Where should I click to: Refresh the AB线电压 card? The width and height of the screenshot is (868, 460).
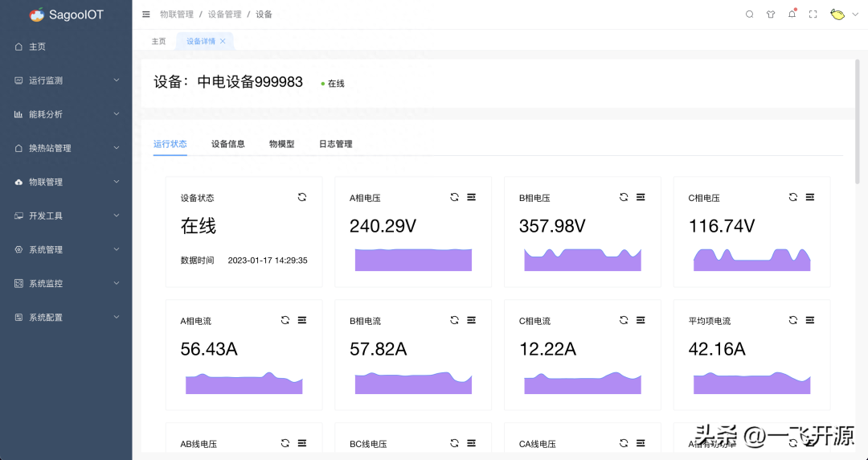[285, 443]
